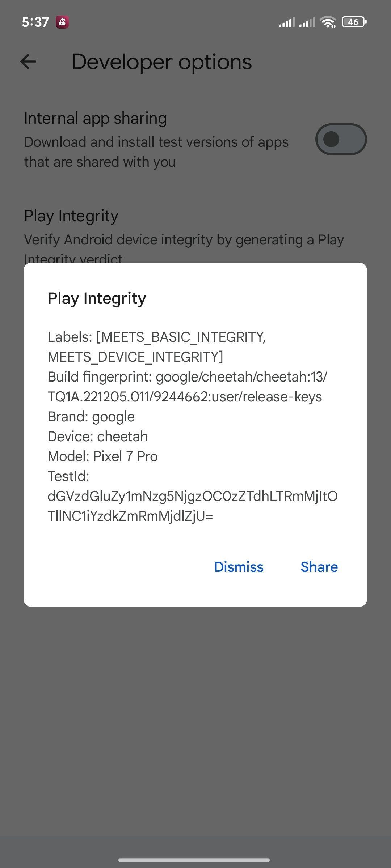Tap the Model: Pixel 7 Pro line
The image size is (391, 868).
(x=103, y=456)
